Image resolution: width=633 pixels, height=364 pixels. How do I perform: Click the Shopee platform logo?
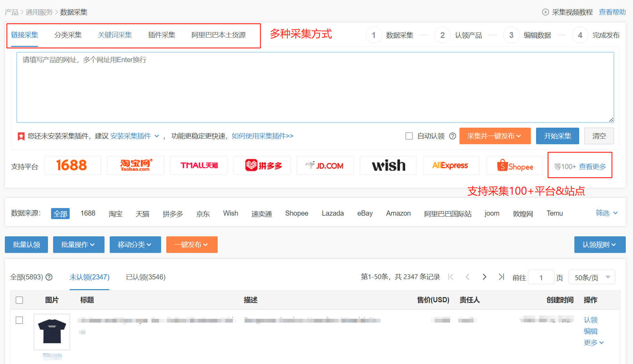[514, 166]
